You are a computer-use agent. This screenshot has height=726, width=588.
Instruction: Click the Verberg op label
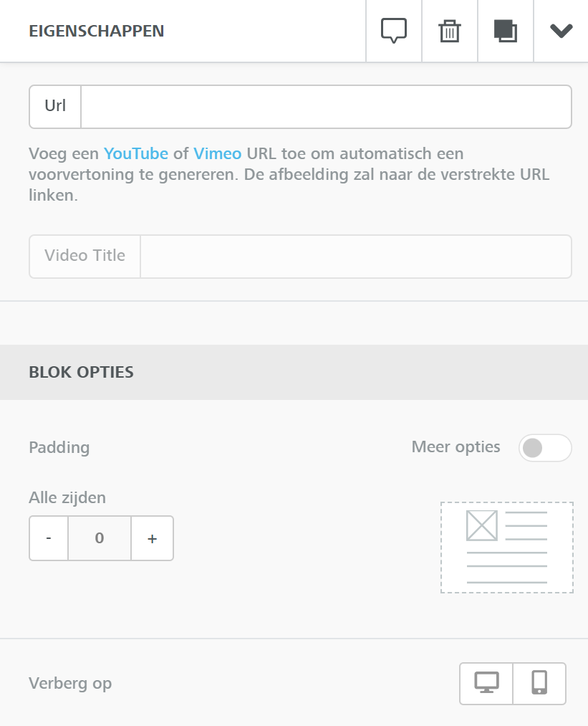click(70, 683)
